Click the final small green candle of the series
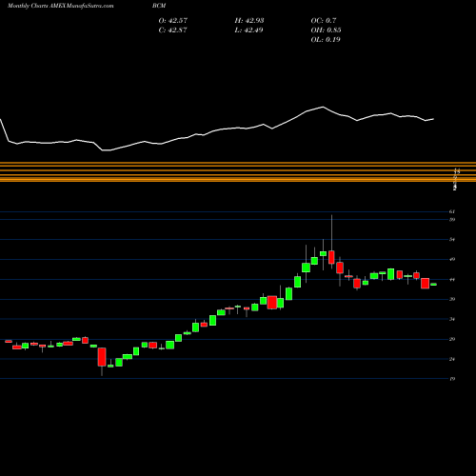The width and height of the screenshot is (476, 476). [433, 285]
